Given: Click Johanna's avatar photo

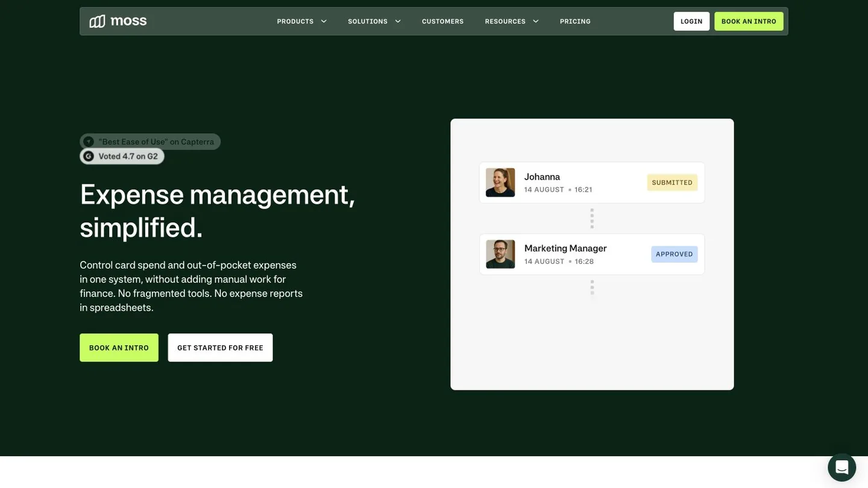Looking at the screenshot, I should (500, 183).
